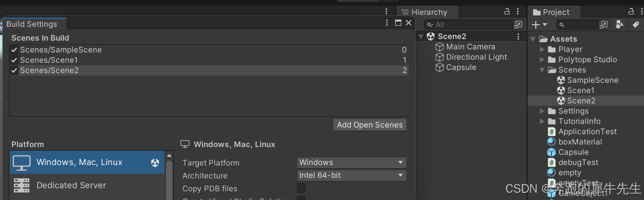Open the Target Platform dropdown
This screenshot has width=644, height=200.
pos(352,162)
